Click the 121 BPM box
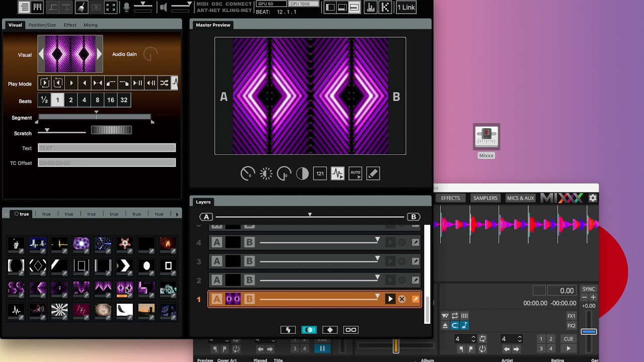 (x=320, y=174)
